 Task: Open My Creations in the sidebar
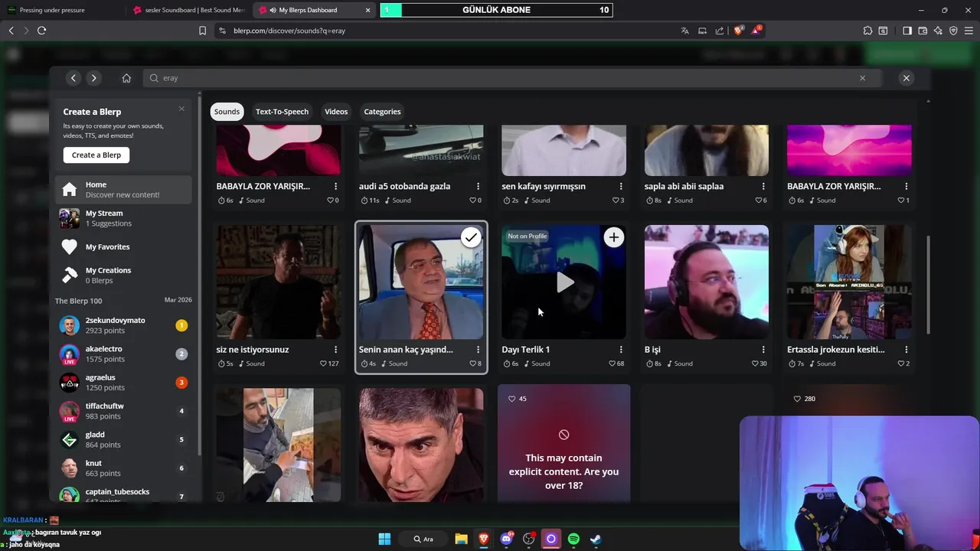coord(123,275)
